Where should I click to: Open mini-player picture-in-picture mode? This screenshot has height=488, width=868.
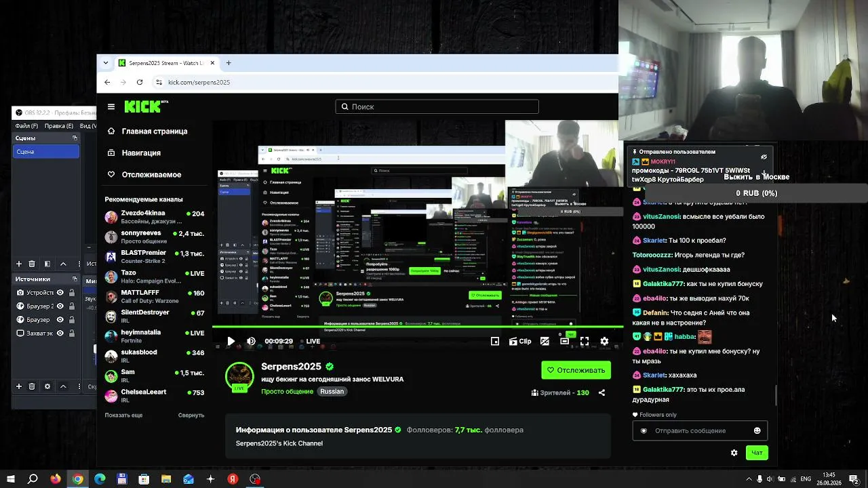click(x=495, y=342)
